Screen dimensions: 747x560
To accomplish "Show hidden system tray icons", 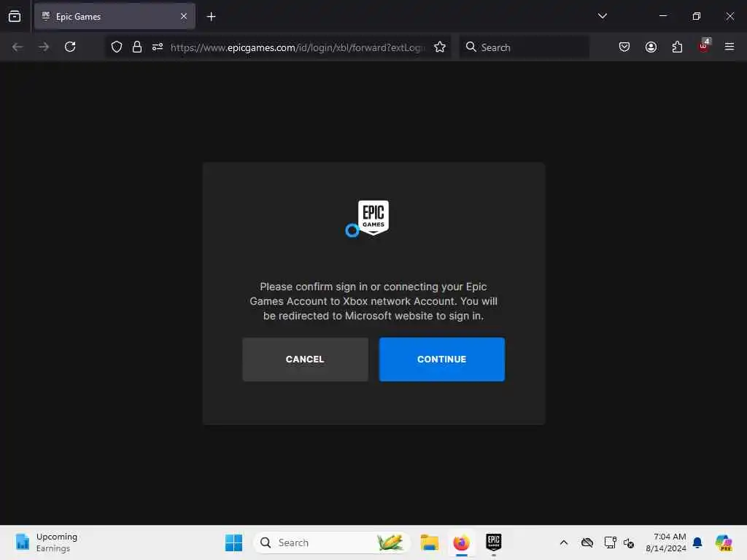I will [x=564, y=542].
